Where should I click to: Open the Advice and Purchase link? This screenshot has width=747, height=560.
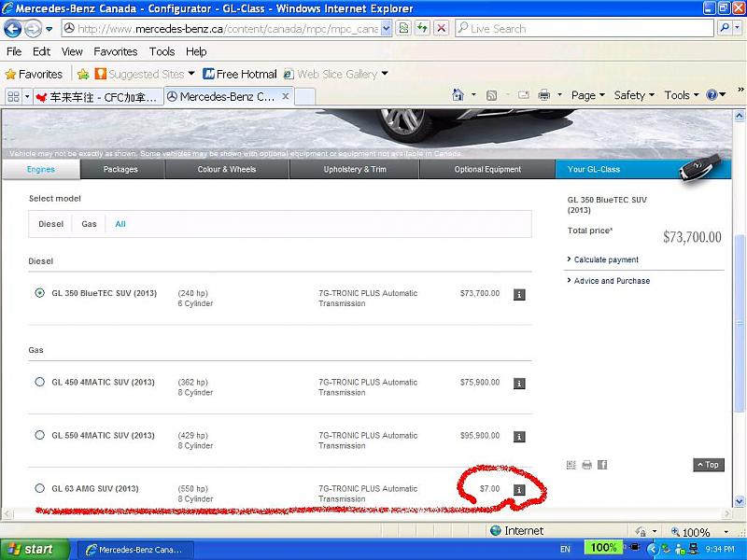(x=612, y=281)
